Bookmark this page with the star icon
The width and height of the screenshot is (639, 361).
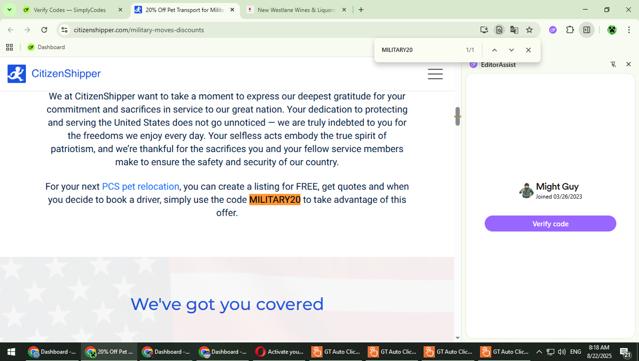click(x=529, y=30)
